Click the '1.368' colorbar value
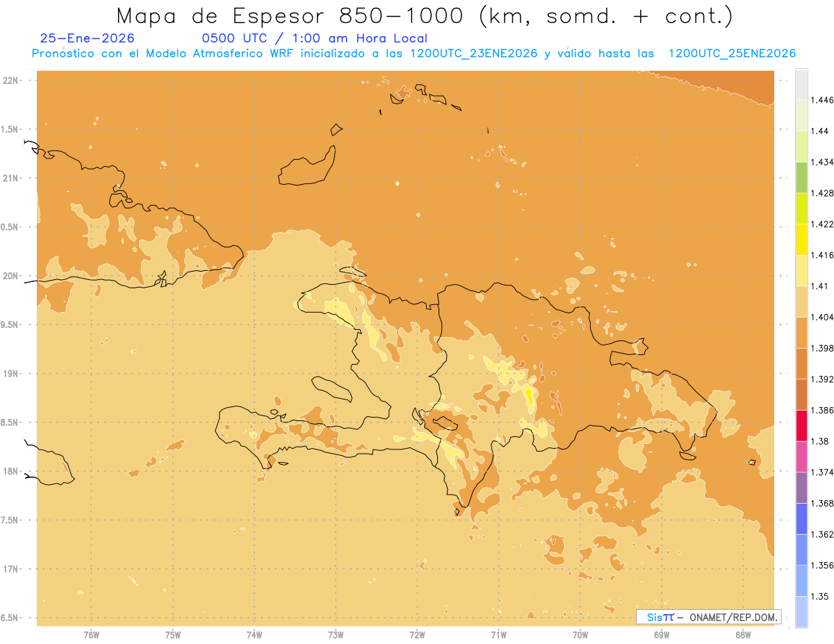834x644 pixels. click(x=822, y=504)
